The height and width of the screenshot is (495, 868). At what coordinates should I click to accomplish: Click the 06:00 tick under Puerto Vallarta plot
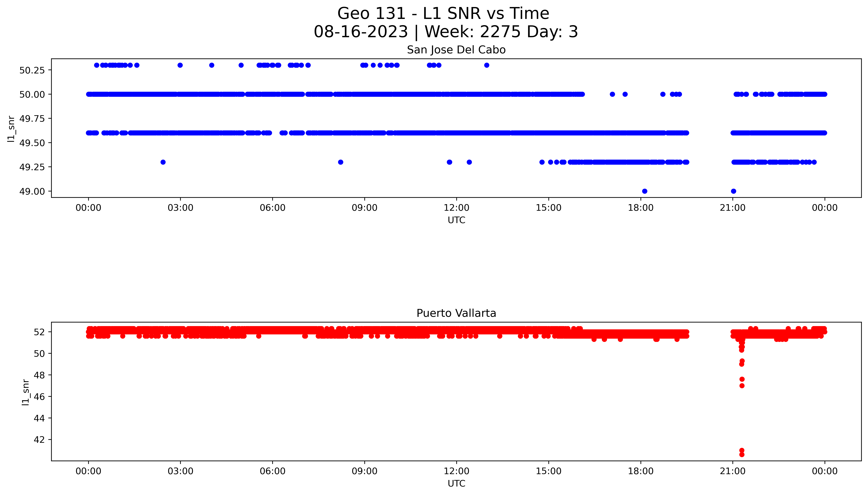[272, 471]
